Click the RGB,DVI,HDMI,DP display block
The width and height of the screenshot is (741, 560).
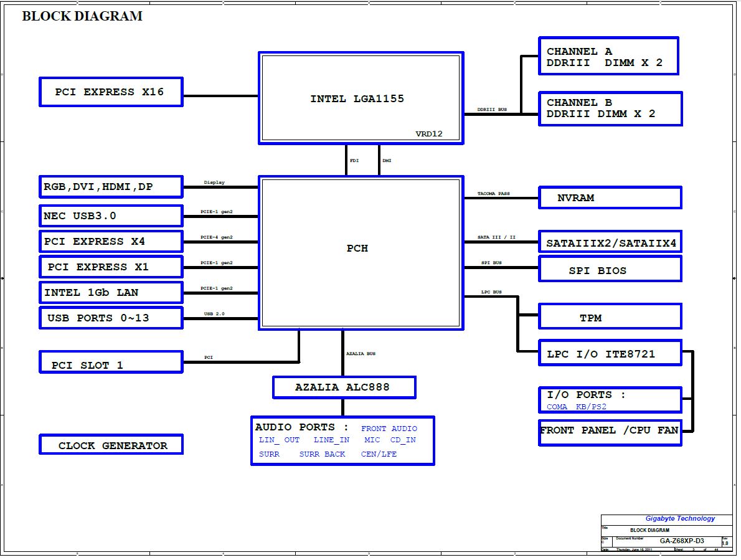coord(111,187)
